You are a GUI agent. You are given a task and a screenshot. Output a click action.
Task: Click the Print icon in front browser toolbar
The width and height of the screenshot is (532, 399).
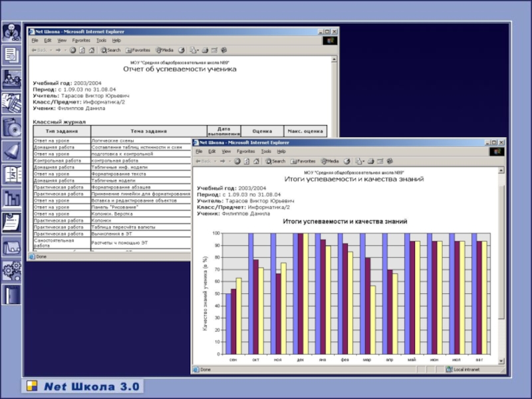(x=370, y=161)
